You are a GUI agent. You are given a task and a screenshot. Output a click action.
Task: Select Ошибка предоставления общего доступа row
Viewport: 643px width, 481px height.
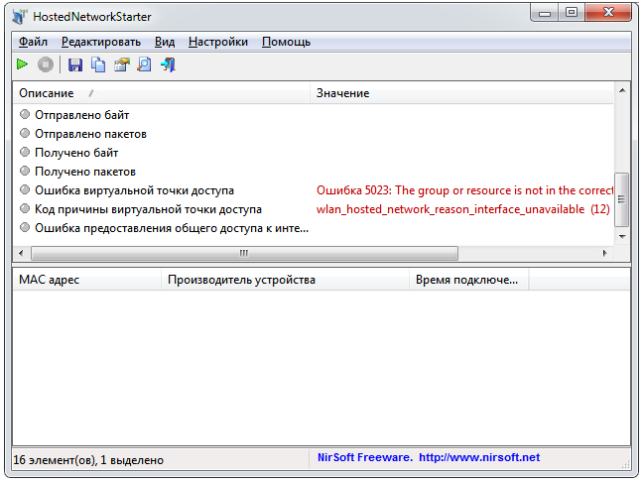(x=314, y=228)
